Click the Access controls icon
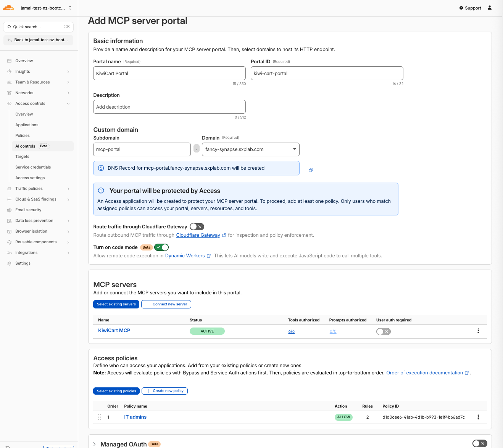The image size is (503, 448). [x=10, y=104]
